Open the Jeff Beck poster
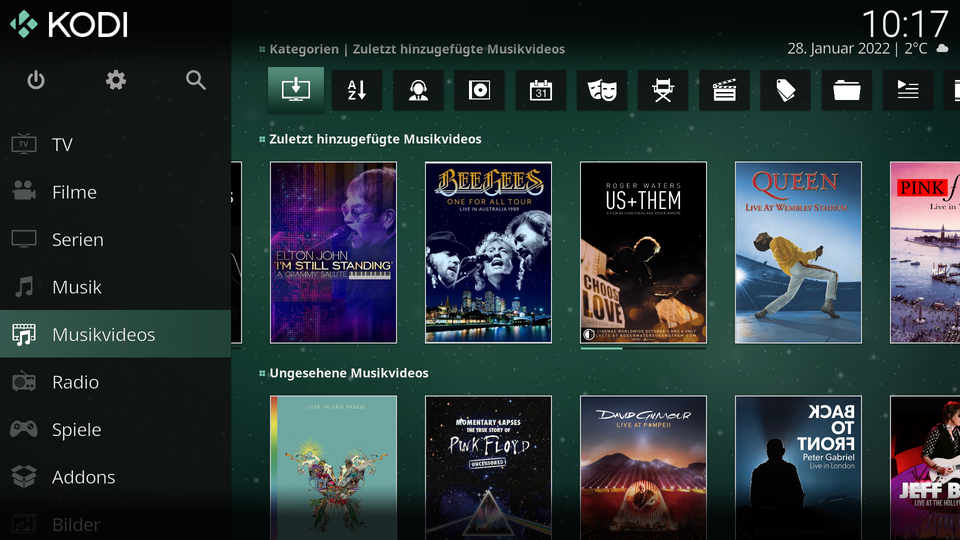This screenshot has width=960, height=540. pos(925,468)
